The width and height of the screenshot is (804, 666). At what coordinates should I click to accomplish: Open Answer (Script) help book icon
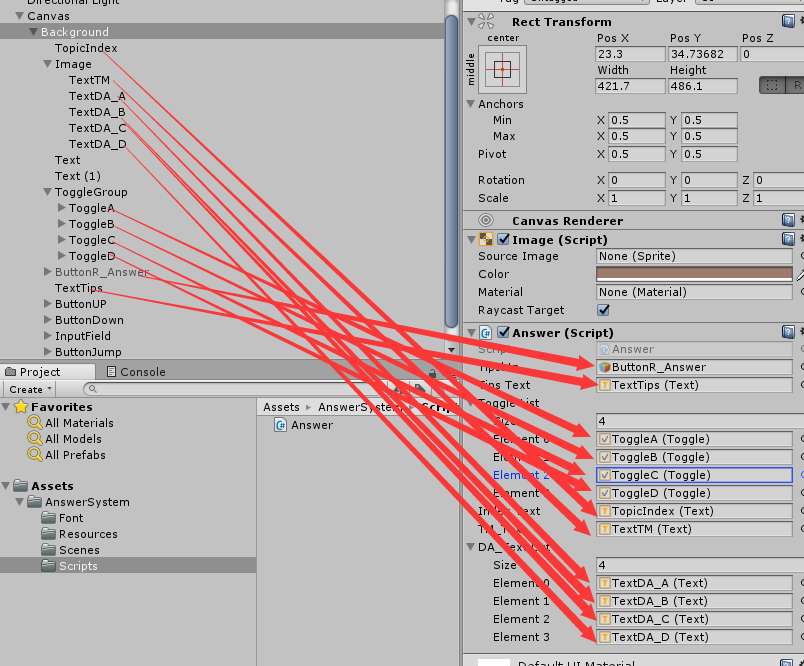click(788, 332)
